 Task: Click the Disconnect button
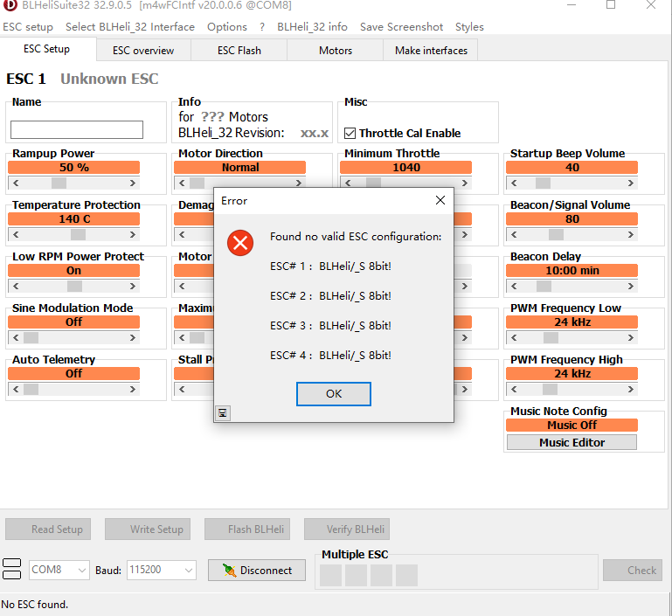[x=257, y=571]
